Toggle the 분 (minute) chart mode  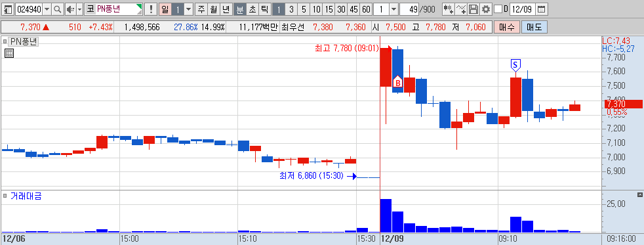click(239, 9)
